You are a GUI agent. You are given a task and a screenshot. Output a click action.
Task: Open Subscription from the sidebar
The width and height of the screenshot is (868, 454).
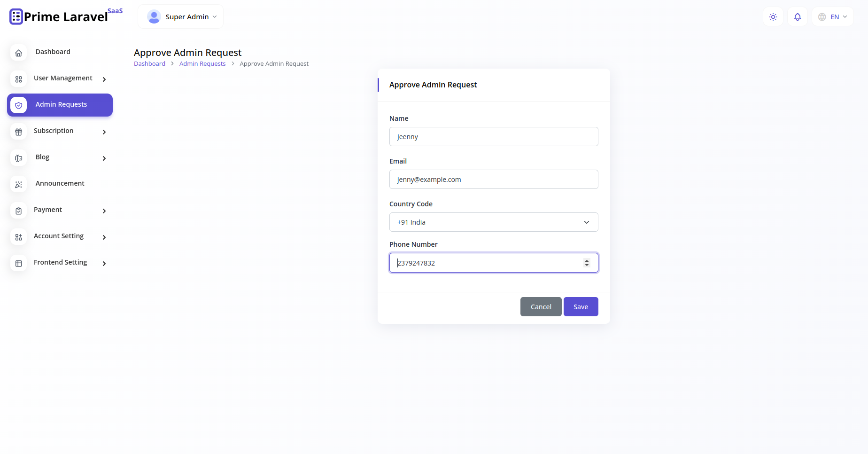53,131
